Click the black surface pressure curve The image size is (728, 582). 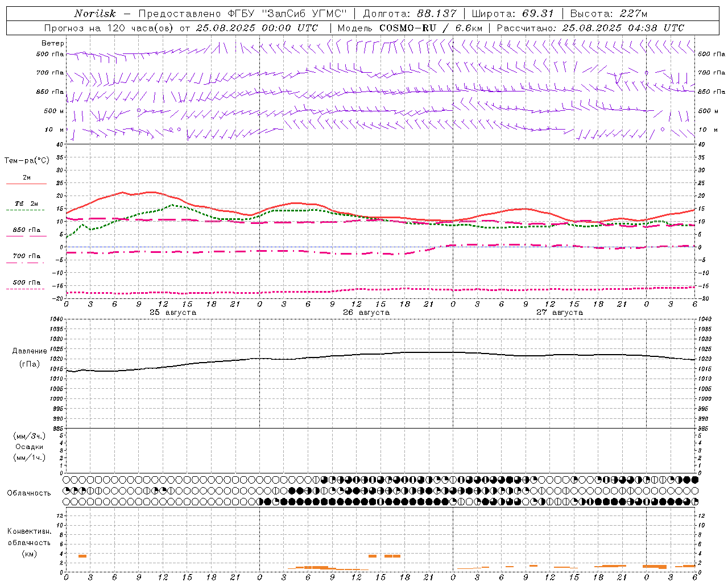point(380,355)
